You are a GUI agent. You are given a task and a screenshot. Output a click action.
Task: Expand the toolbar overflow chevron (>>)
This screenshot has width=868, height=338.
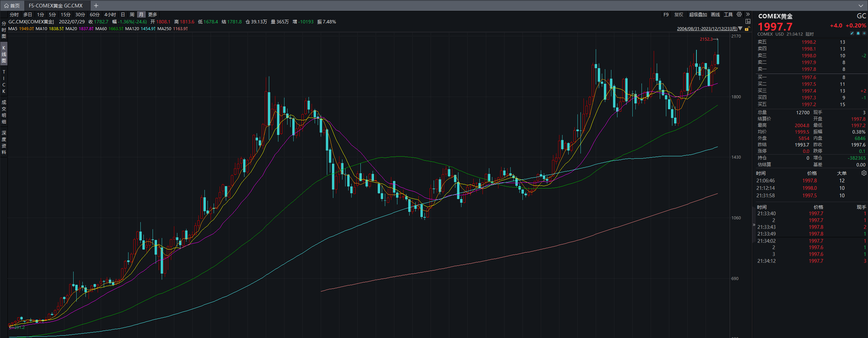[x=748, y=14]
